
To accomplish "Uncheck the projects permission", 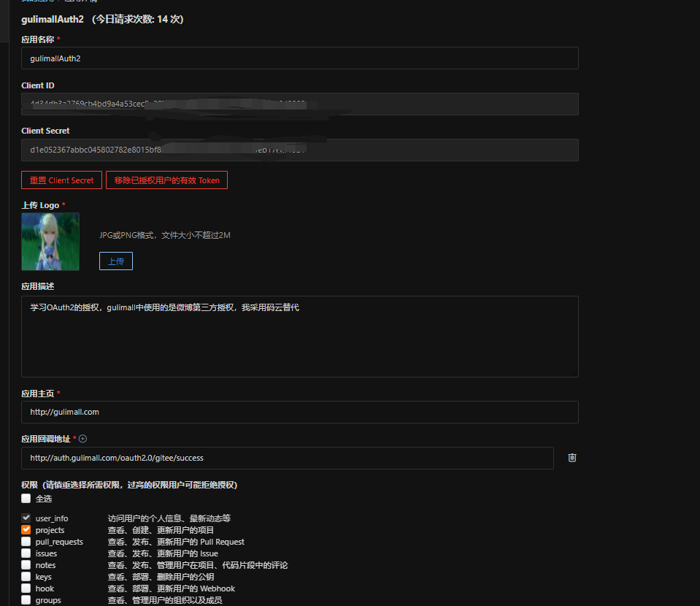I will (x=25, y=529).
